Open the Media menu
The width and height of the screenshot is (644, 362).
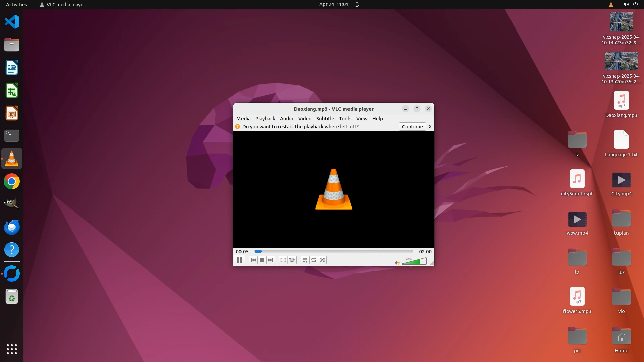coord(243,119)
